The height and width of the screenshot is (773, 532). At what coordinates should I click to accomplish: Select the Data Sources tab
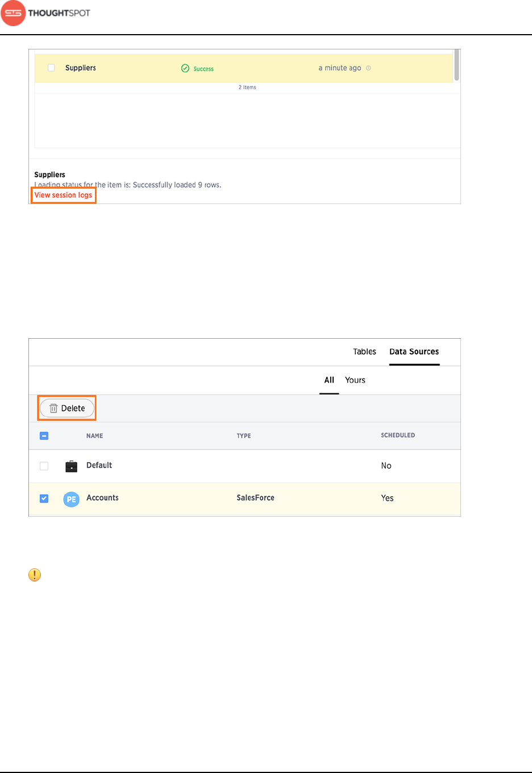(414, 352)
